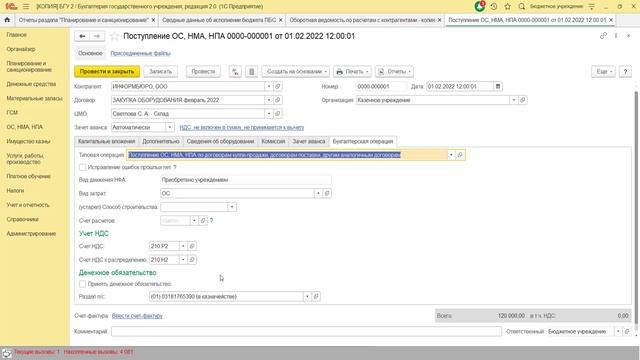640x360 pixels.
Task: Click the Дт/Кт postings icon in toolbar
Action: (x=235, y=71)
